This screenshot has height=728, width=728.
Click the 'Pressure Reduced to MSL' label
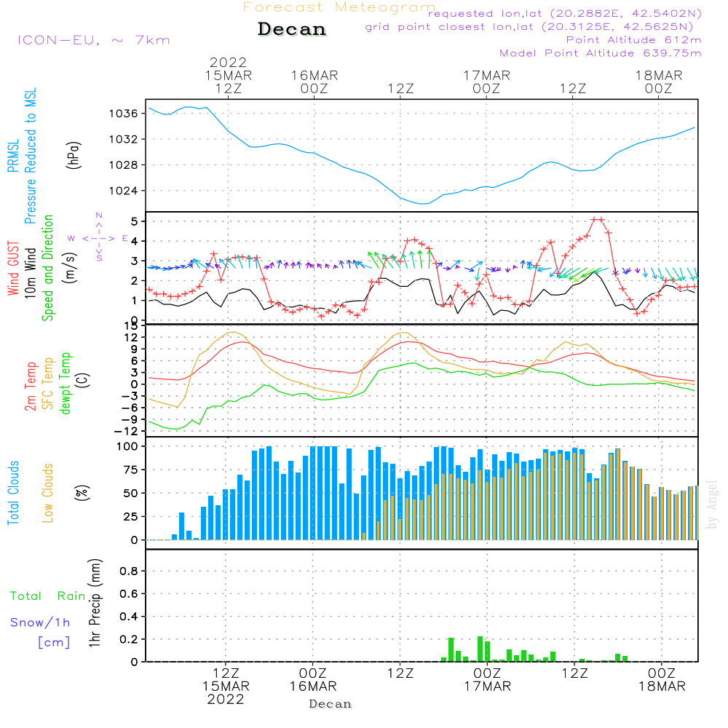[30, 156]
